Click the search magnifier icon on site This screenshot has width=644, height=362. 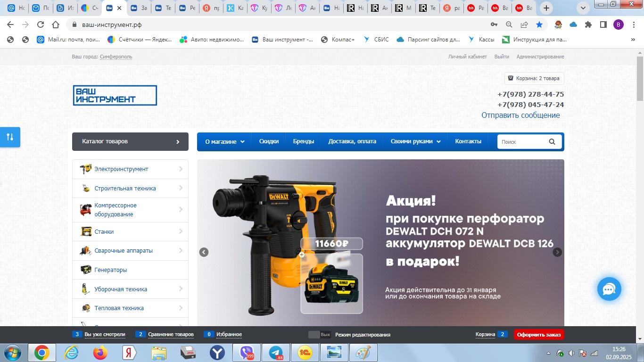point(552,141)
